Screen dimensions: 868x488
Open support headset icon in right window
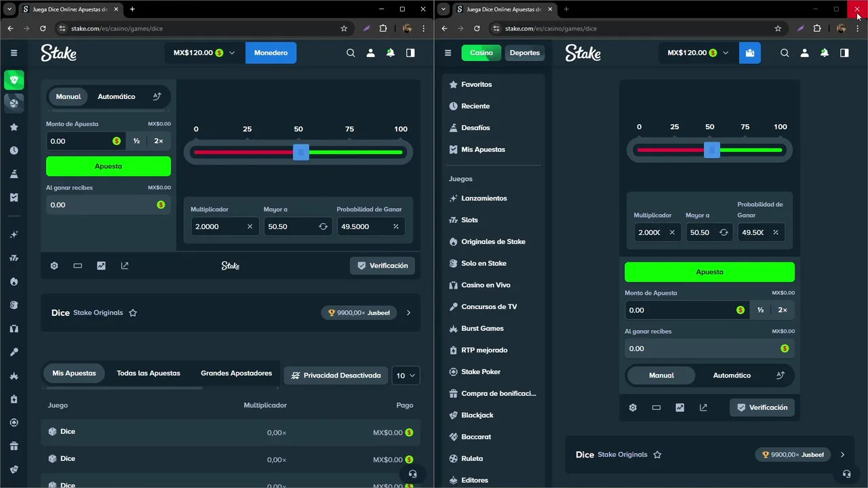coord(846,474)
